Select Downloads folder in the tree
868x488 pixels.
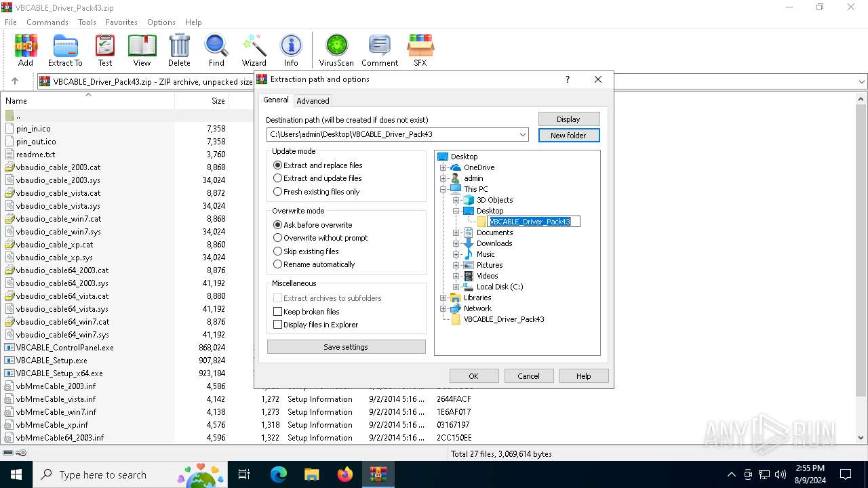[x=494, y=243]
